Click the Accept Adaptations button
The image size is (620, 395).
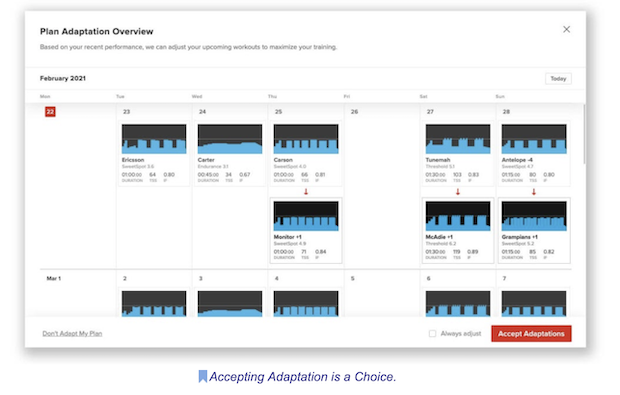(531, 334)
